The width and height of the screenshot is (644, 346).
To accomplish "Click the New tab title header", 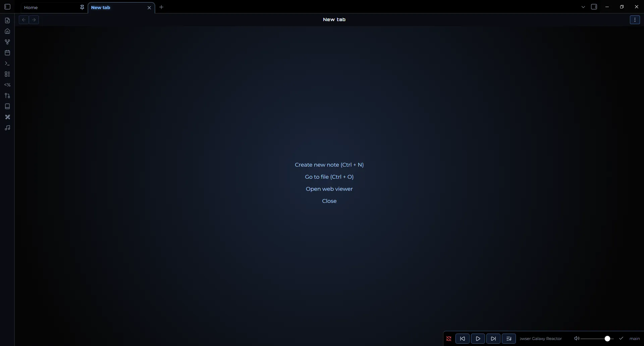I will click(x=334, y=19).
